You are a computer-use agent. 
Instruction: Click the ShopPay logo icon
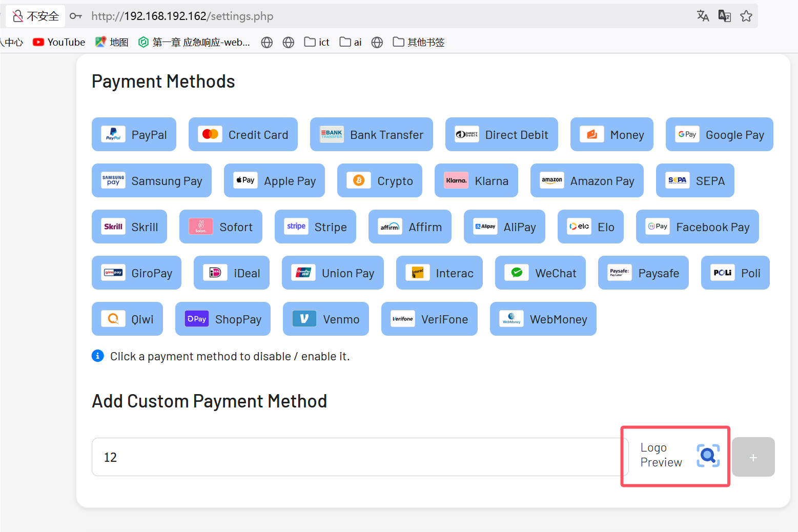point(197,319)
